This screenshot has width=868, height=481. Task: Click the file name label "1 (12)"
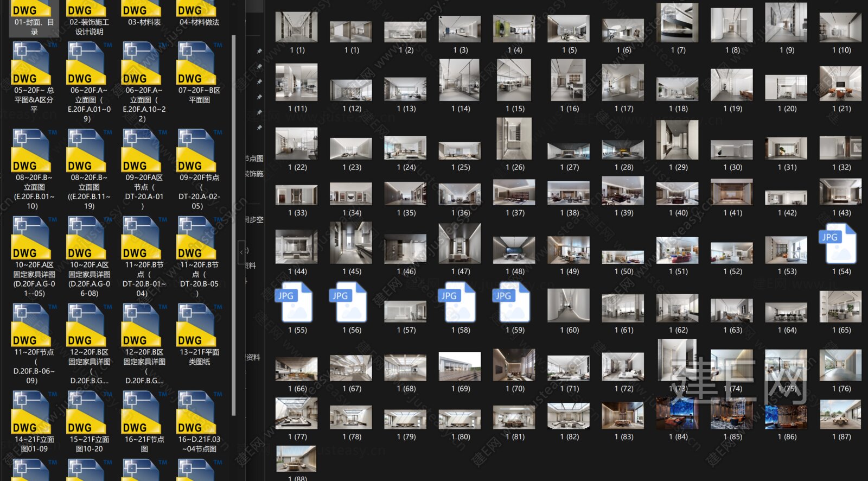pos(352,109)
